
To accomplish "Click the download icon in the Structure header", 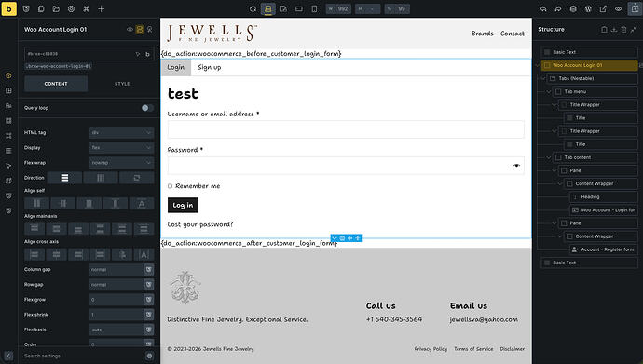I will [614, 30].
